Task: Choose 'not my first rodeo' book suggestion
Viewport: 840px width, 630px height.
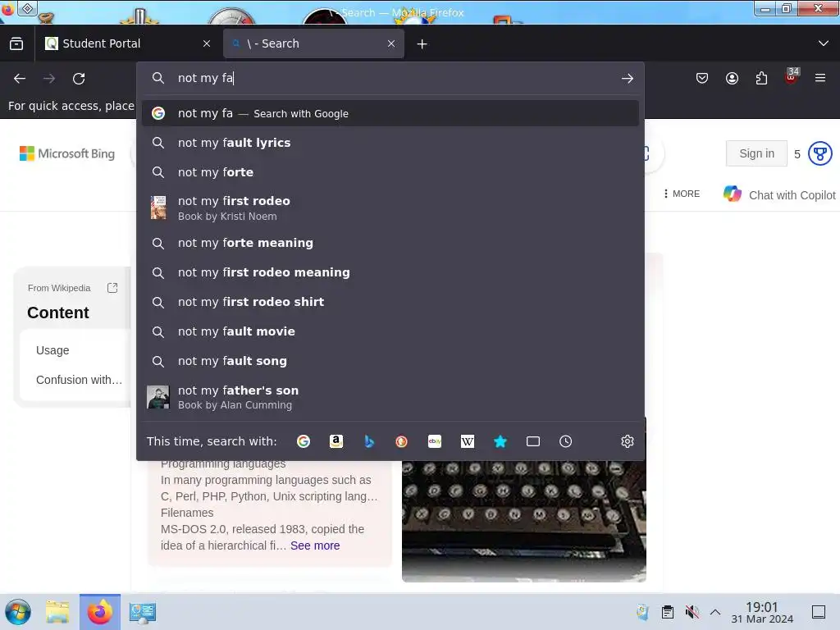Action: [x=390, y=208]
